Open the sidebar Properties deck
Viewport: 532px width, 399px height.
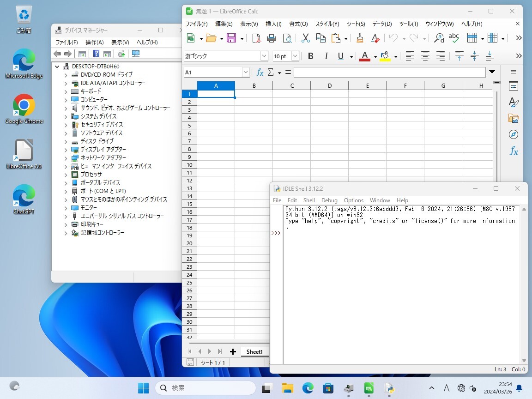pos(514,86)
